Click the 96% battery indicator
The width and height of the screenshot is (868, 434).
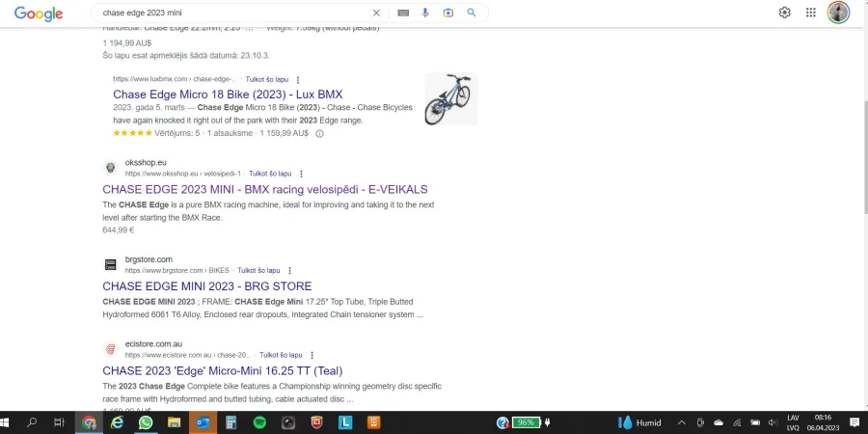(x=526, y=423)
